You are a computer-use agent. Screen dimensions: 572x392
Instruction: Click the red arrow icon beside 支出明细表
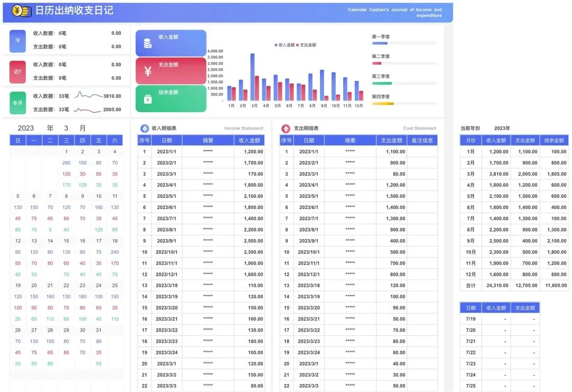coord(286,128)
